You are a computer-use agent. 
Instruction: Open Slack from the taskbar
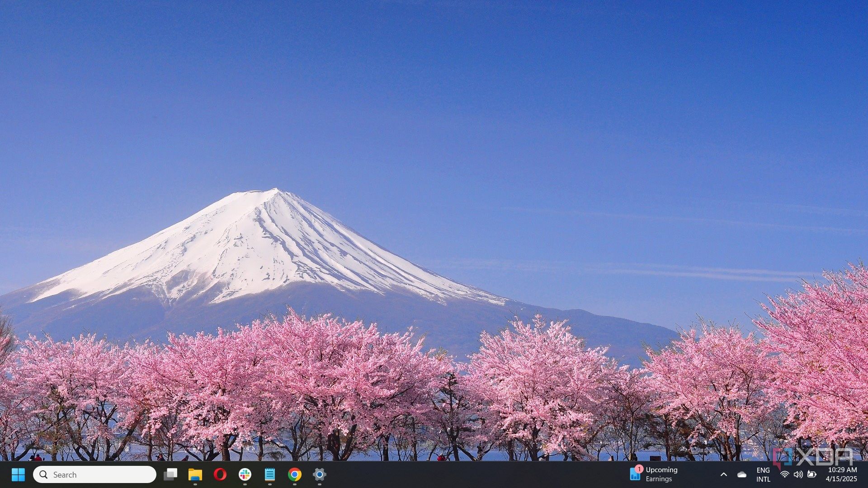pos(245,474)
